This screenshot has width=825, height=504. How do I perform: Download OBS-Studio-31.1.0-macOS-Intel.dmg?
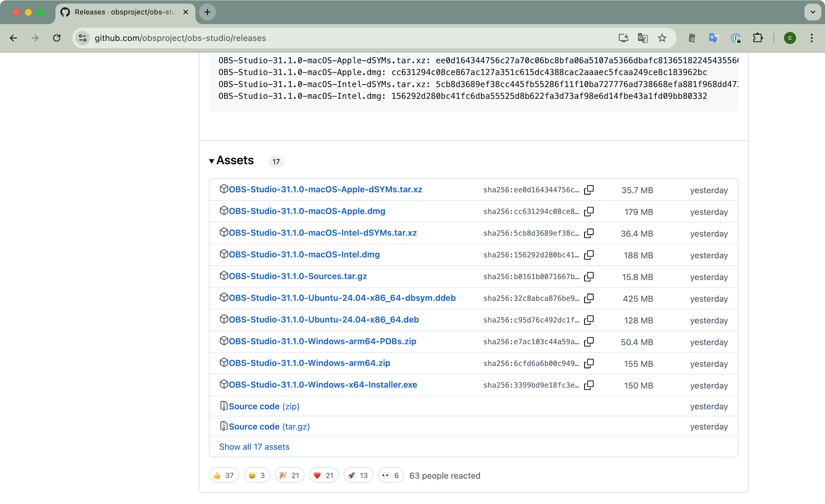(304, 254)
